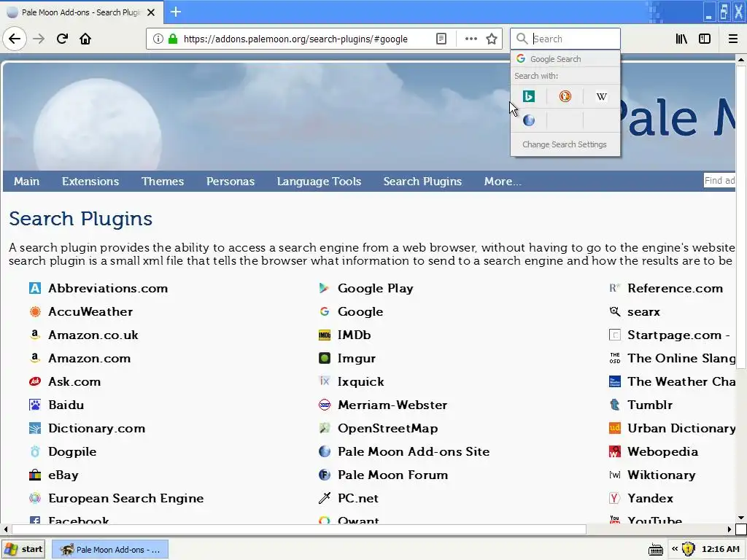Search with Pale Moon globe engine icon
747x560 pixels.
point(529,120)
